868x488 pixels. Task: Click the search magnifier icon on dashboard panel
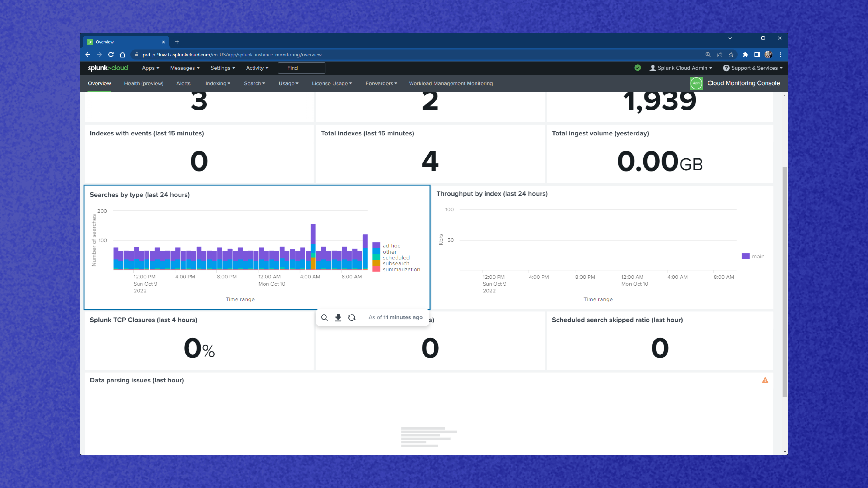(324, 317)
